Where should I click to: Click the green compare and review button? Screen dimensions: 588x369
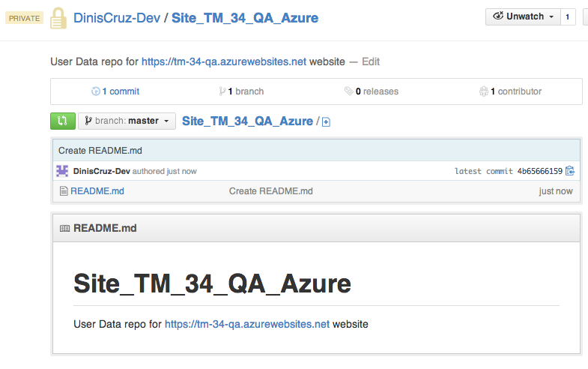coord(62,121)
